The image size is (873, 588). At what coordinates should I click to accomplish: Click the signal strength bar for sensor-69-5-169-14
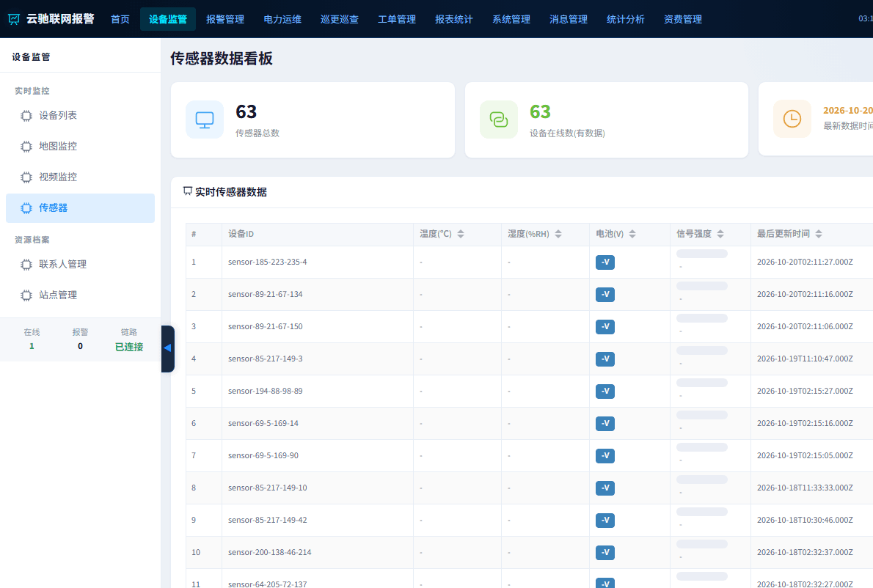click(701, 415)
